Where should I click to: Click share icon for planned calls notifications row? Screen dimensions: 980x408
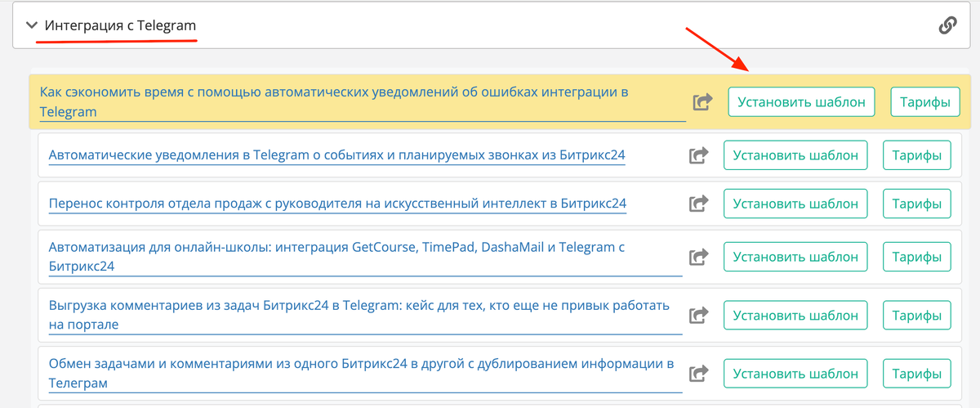coord(698,155)
